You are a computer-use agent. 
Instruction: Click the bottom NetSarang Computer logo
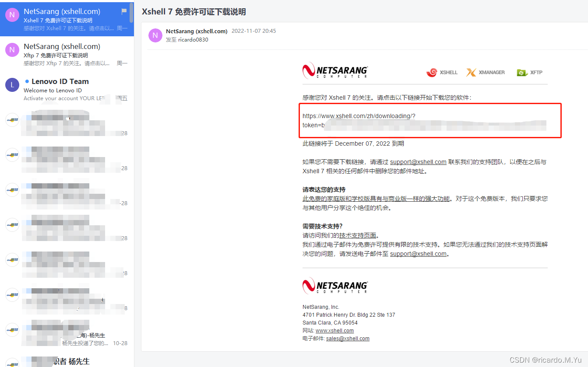point(335,285)
